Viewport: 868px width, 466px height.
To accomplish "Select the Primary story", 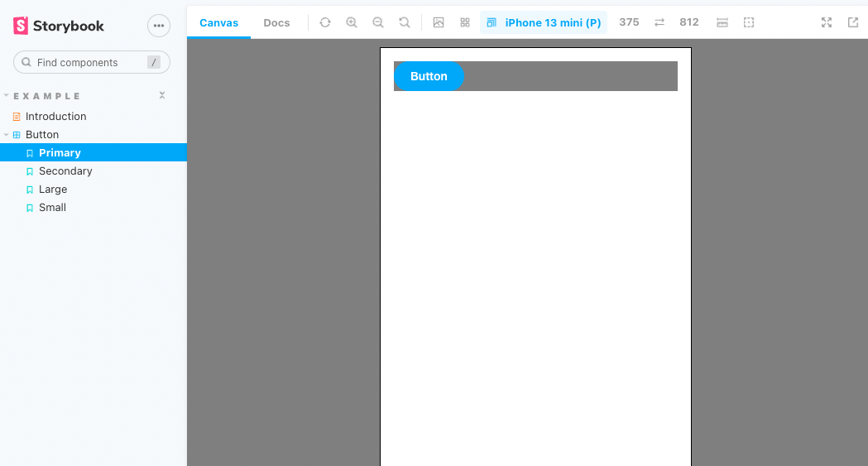I will [94, 153].
